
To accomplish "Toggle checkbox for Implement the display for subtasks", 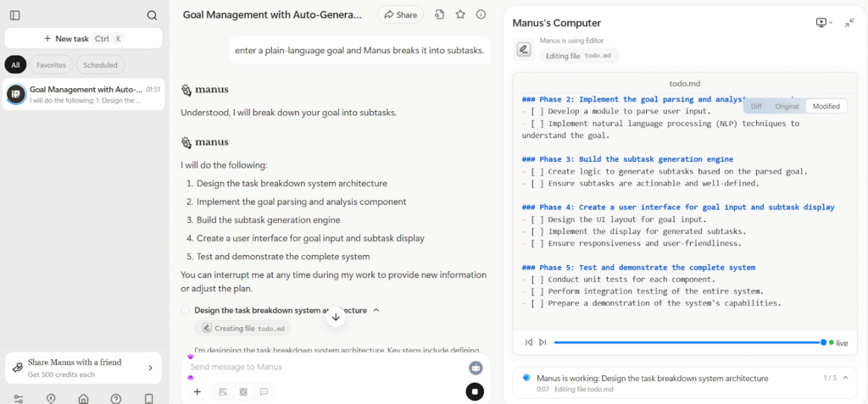I will pos(537,231).
